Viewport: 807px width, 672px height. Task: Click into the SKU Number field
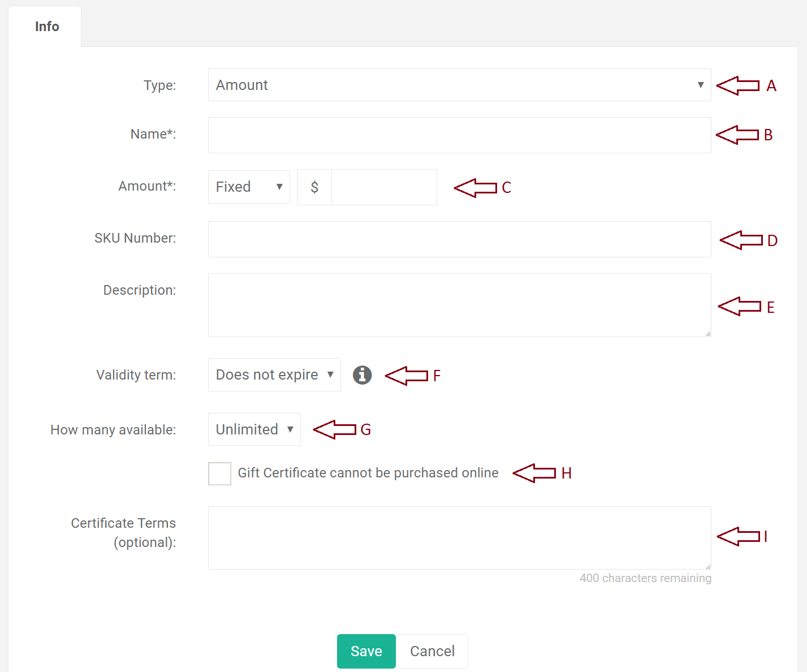459,239
